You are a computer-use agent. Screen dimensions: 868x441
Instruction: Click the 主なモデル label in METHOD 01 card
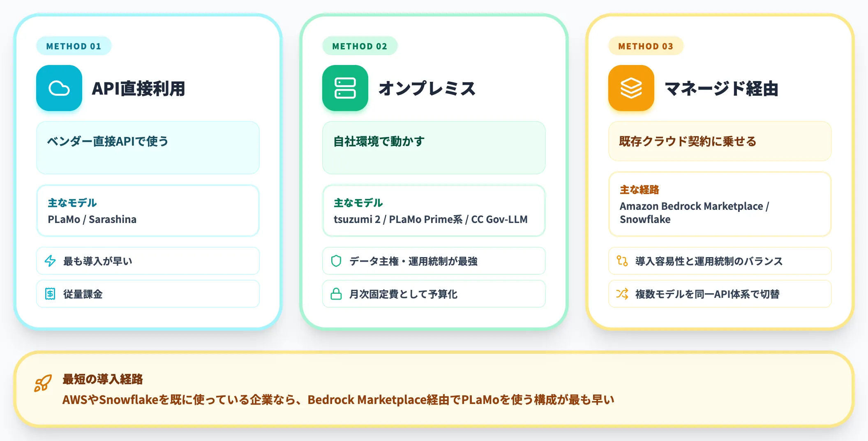tap(72, 203)
